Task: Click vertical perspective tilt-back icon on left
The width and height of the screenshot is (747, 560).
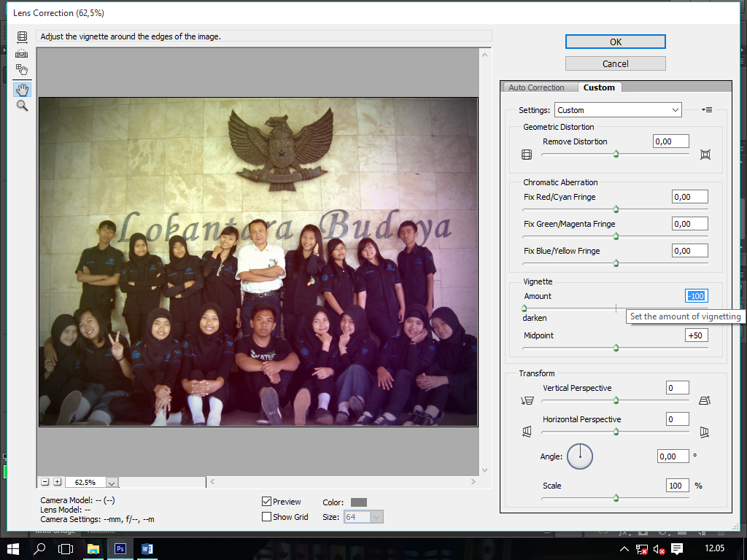Action: (527, 400)
